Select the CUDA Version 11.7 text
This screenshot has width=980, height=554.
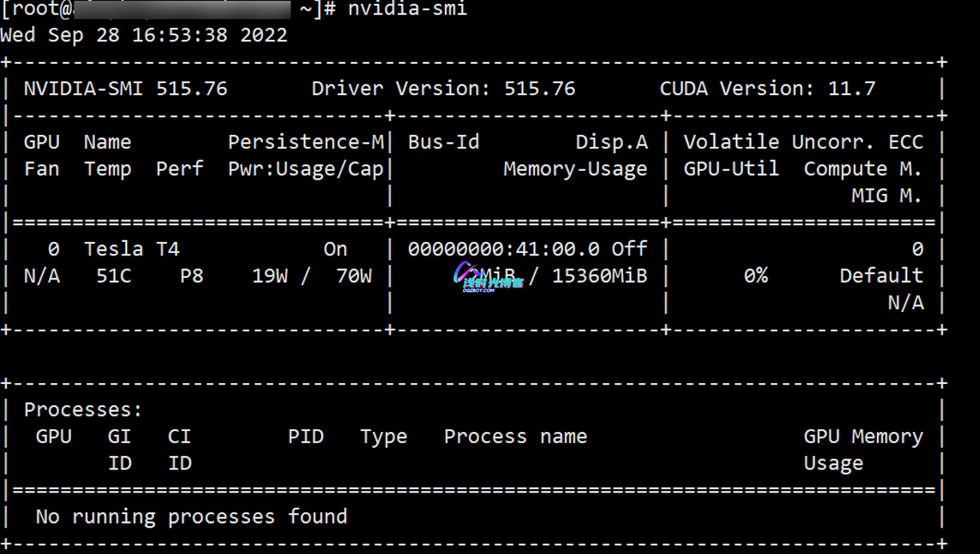tap(768, 89)
